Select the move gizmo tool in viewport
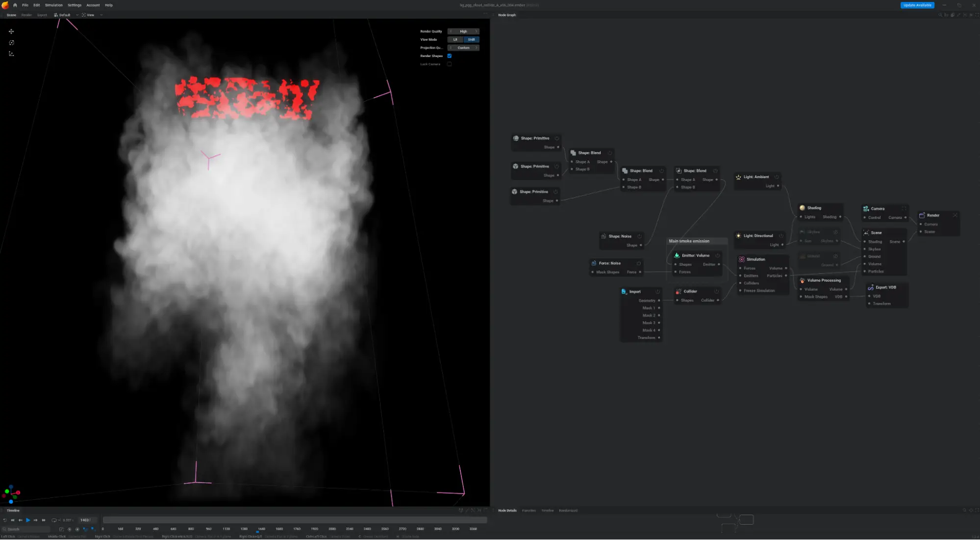Screen dimensions: 980x540 (x=11, y=31)
